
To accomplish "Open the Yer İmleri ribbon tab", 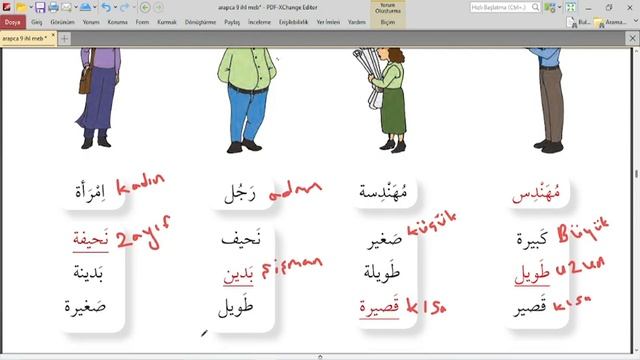I will pyautogui.click(x=328, y=22).
